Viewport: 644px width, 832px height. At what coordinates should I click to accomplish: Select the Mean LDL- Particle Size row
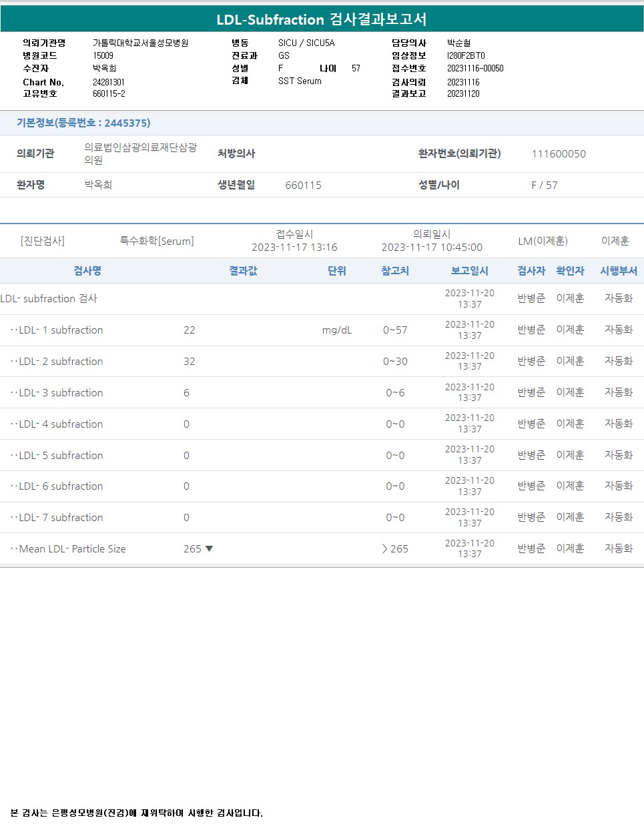(x=72, y=549)
